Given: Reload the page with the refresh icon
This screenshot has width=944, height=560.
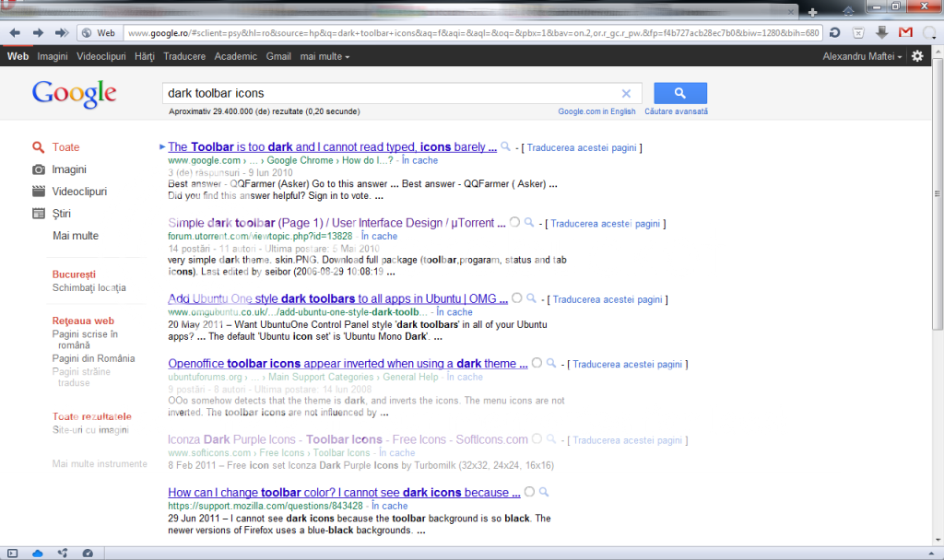Looking at the screenshot, I should tap(834, 32).
